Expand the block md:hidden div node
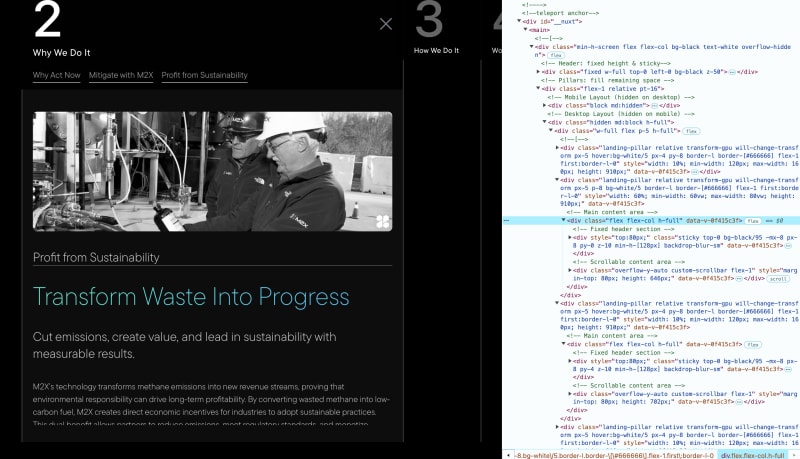This screenshot has width=800, height=459. click(x=544, y=106)
